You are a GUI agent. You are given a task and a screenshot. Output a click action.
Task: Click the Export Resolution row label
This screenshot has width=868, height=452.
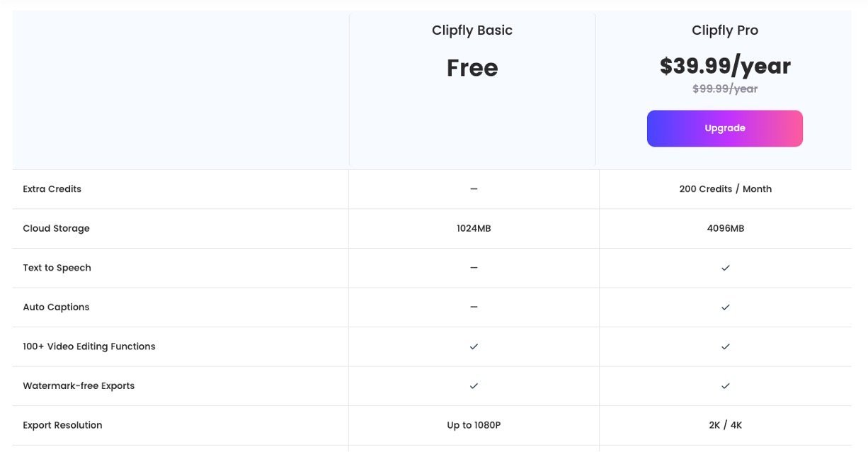click(62, 425)
